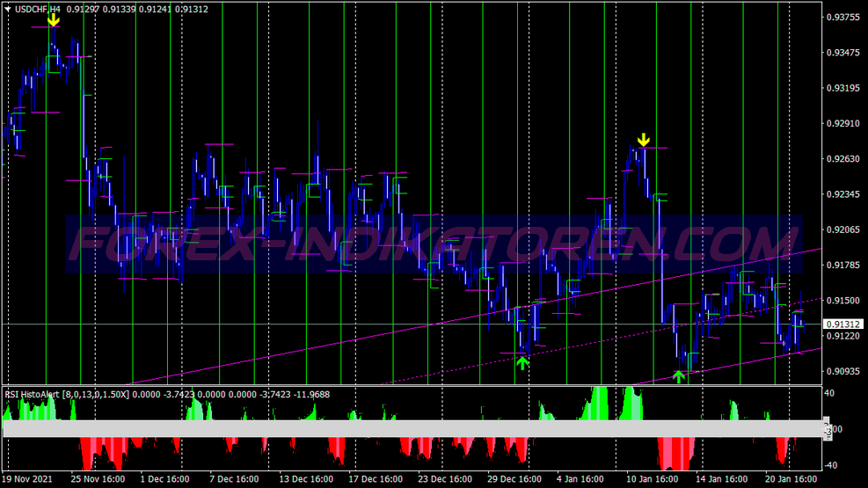Click the 40 level on the RSI scale
The image size is (868, 488).
click(x=828, y=394)
